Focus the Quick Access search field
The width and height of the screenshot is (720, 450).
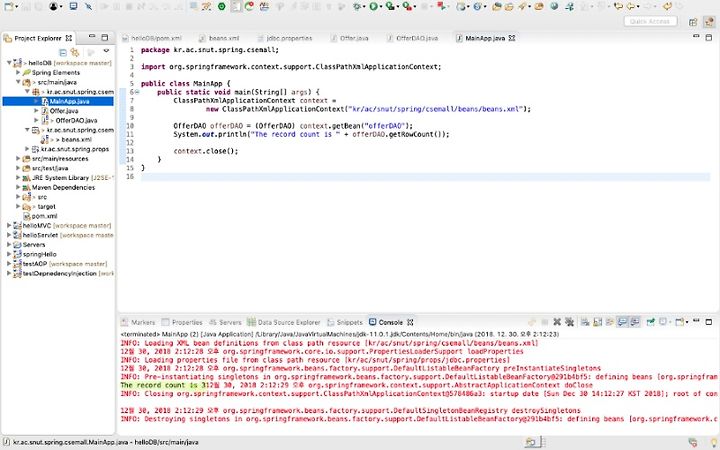650,21
